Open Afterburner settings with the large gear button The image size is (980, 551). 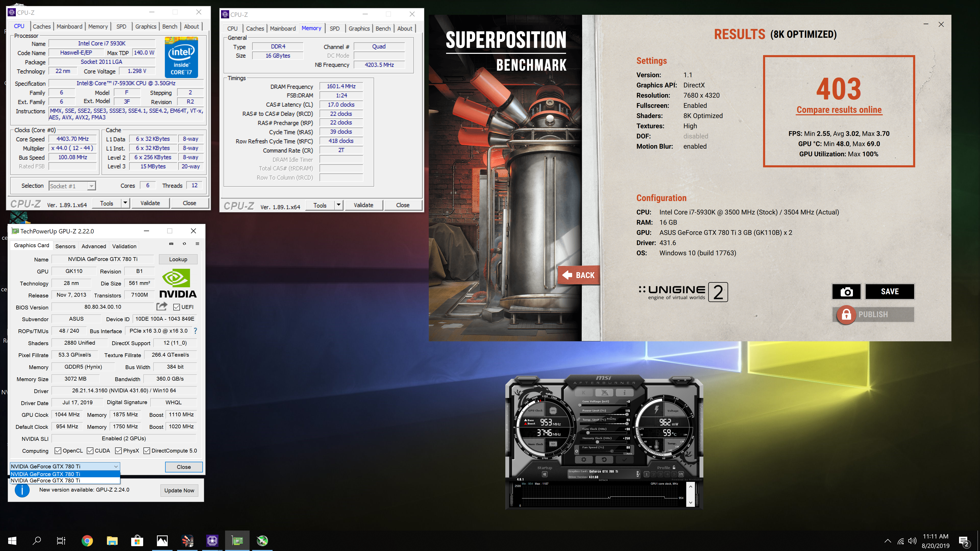(x=584, y=460)
